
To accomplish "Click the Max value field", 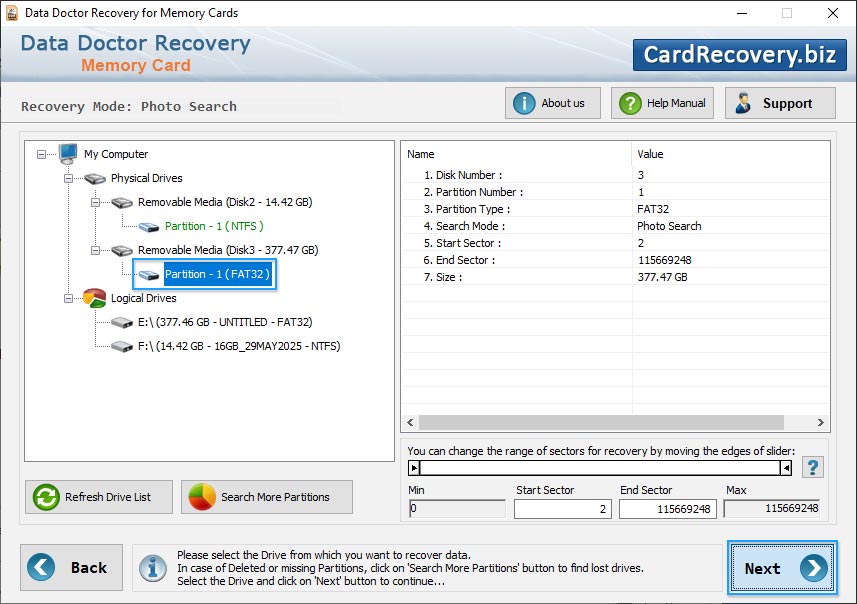I will coord(772,508).
